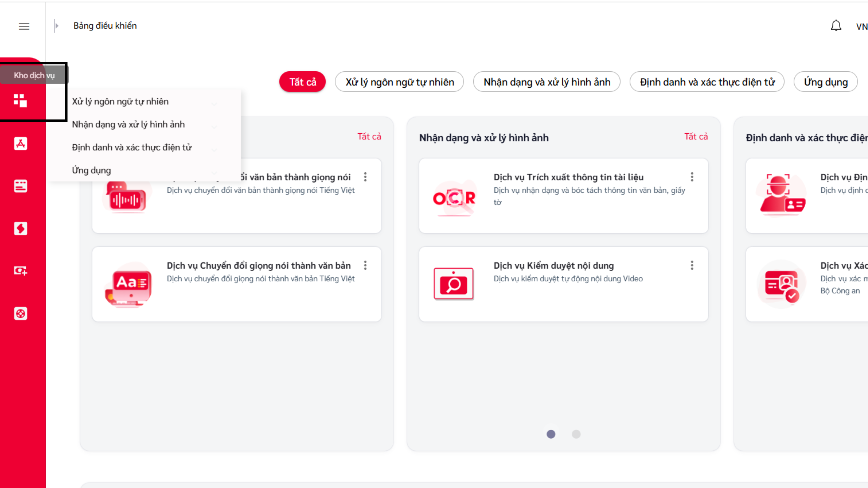Screen dimensions: 868x488
Task: Open the sidebar key-plus icon
Action: click(x=21, y=271)
